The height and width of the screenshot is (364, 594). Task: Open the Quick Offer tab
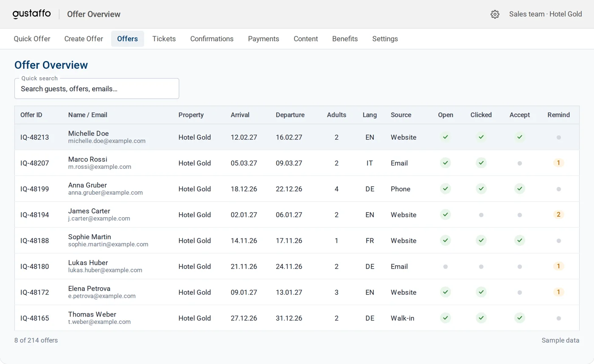point(32,39)
